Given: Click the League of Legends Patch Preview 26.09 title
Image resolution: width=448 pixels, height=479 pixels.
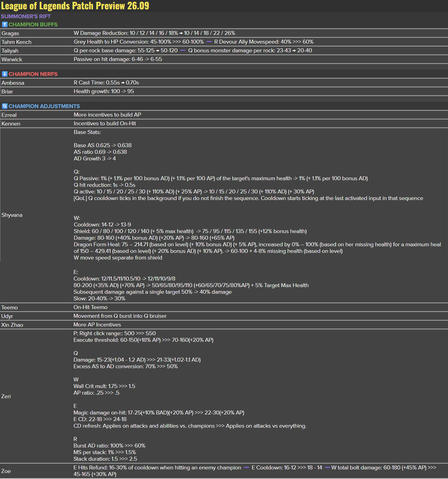Looking at the screenshot, I should 75,6.
